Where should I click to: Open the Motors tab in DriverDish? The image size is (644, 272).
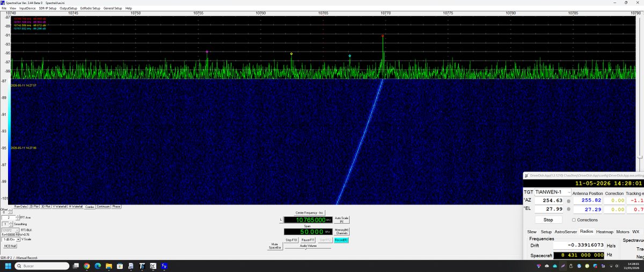pos(623,232)
